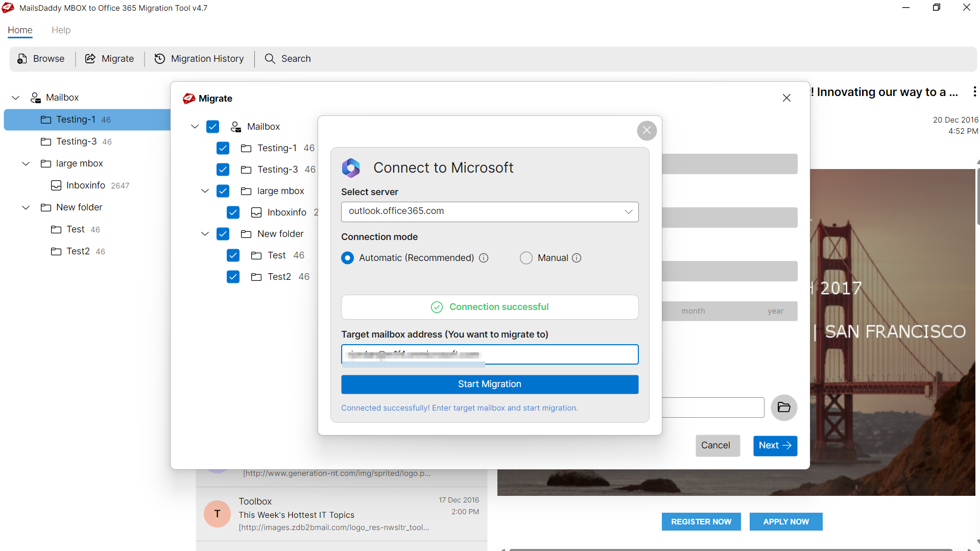Click the path input field beside folder button

tap(713, 408)
